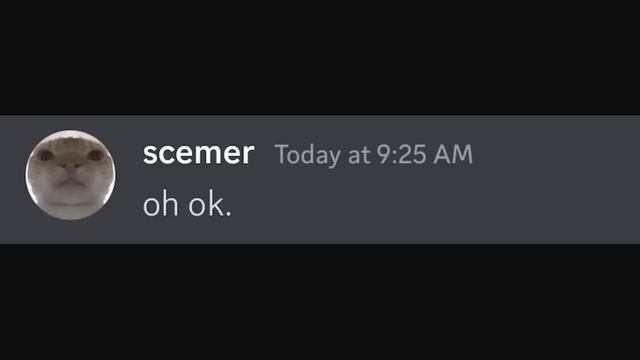Click the period ending the message
This screenshot has width=640, height=360.
pyautogui.click(x=228, y=213)
